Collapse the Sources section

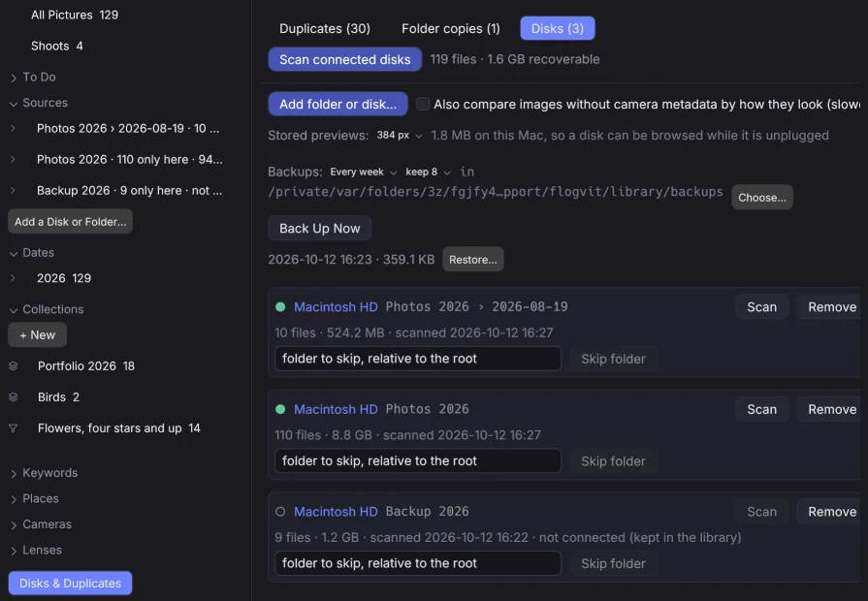pos(14,103)
